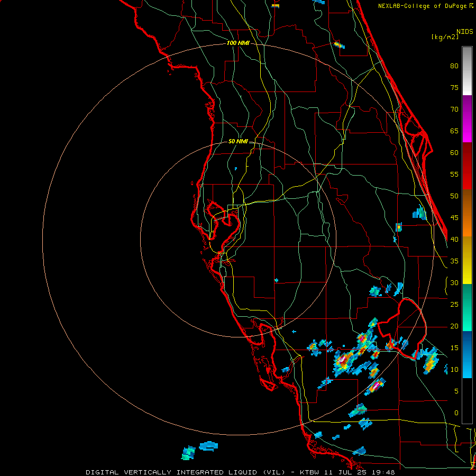Click the 30 value on the color scale
This screenshot has width=476, height=476.
pyautogui.click(x=454, y=283)
